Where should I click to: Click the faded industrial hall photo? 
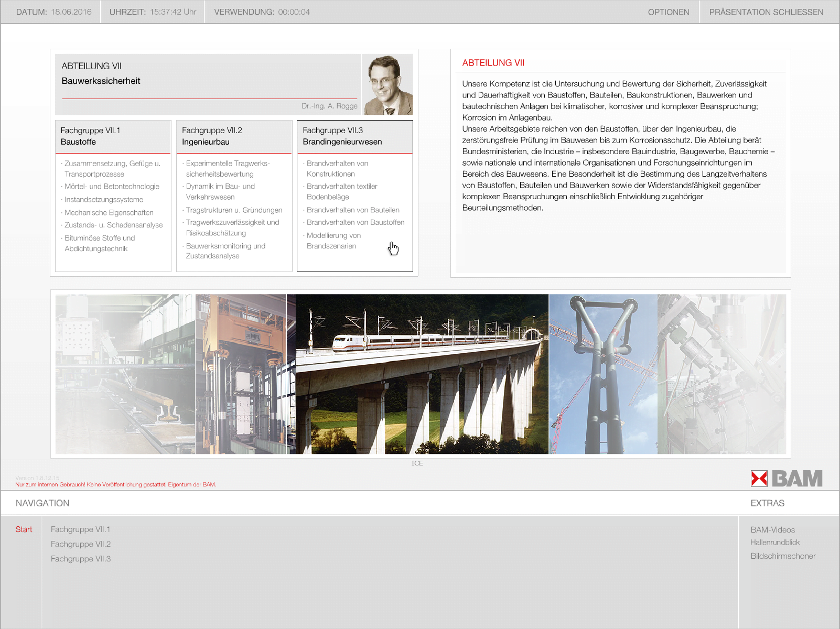(x=125, y=374)
